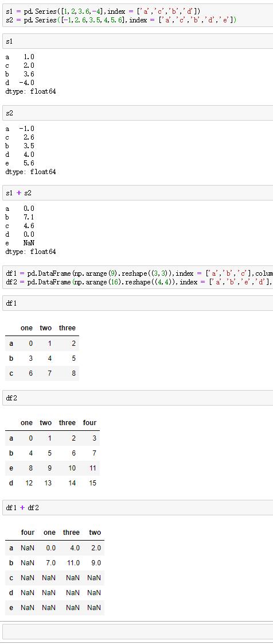Select the df1 code cell
This screenshot has width=273, height=644.
coord(138,303)
